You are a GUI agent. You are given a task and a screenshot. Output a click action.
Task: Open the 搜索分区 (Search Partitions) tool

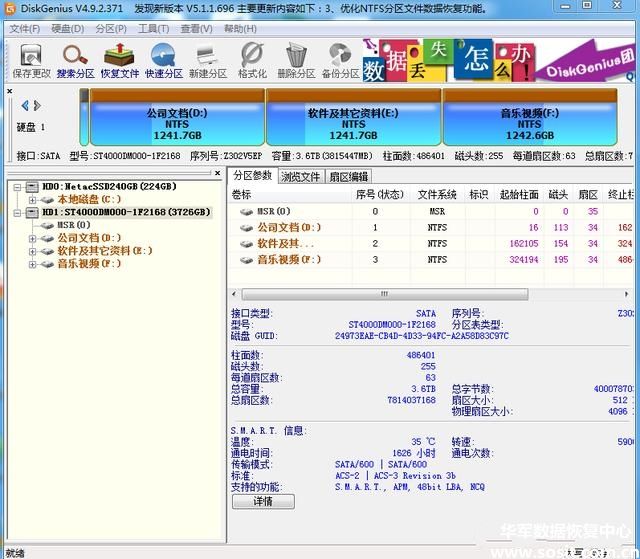75,59
